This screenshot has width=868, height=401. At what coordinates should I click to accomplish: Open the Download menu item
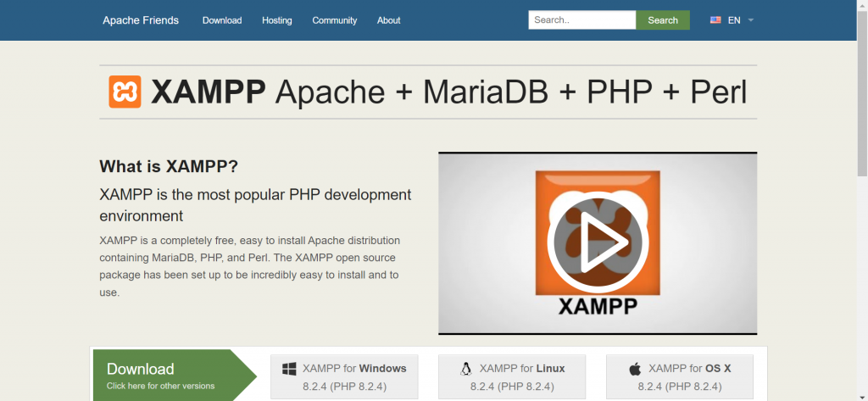coord(222,20)
